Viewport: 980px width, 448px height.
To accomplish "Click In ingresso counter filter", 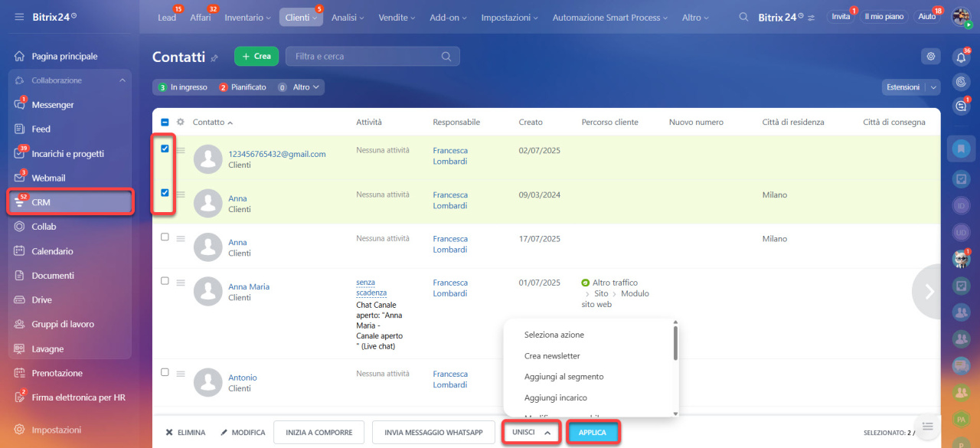I will coord(183,87).
